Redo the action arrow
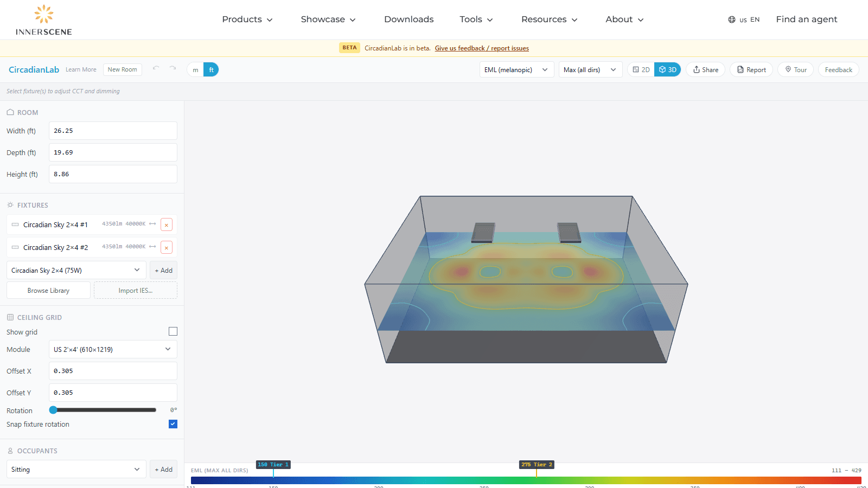 [173, 69]
